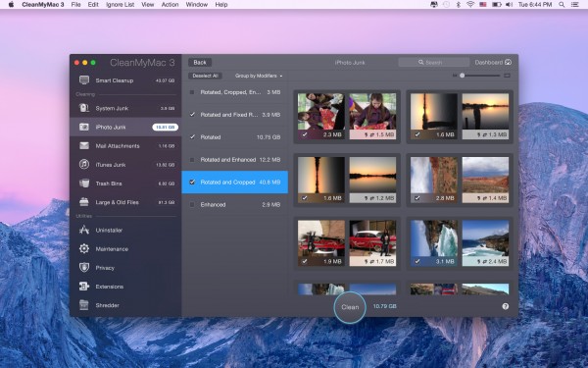Select the sunset lake 1.2 MB thumbnail

pyautogui.click(x=372, y=180)
